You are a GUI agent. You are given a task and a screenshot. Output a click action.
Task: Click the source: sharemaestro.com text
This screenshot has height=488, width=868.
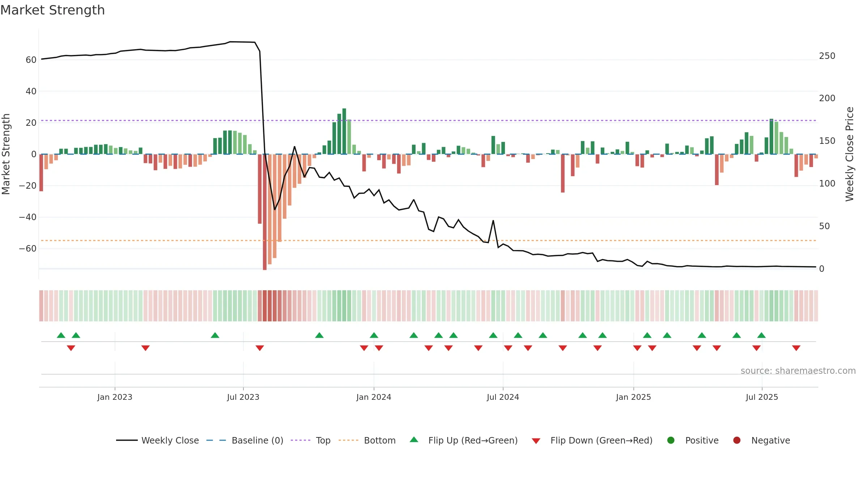click(798, 371)
